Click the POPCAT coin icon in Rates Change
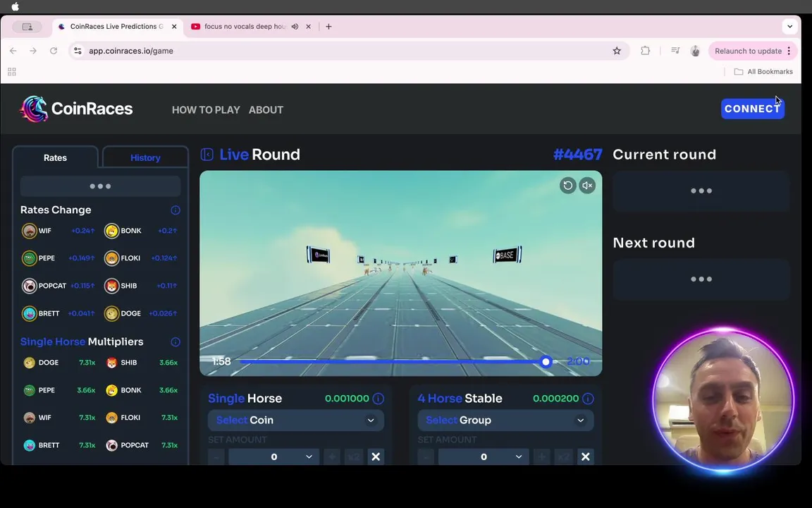812x508 pixels. [x=30, y=286]
